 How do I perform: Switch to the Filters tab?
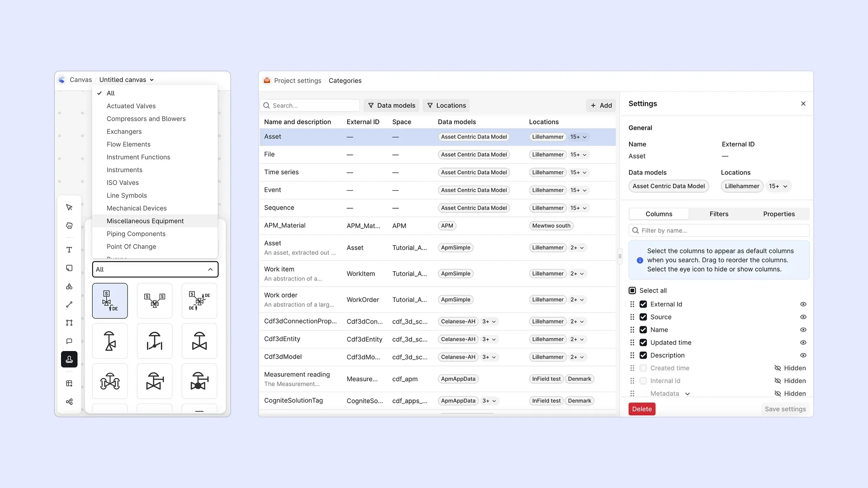pyautogui.click(x=719, y=214)
